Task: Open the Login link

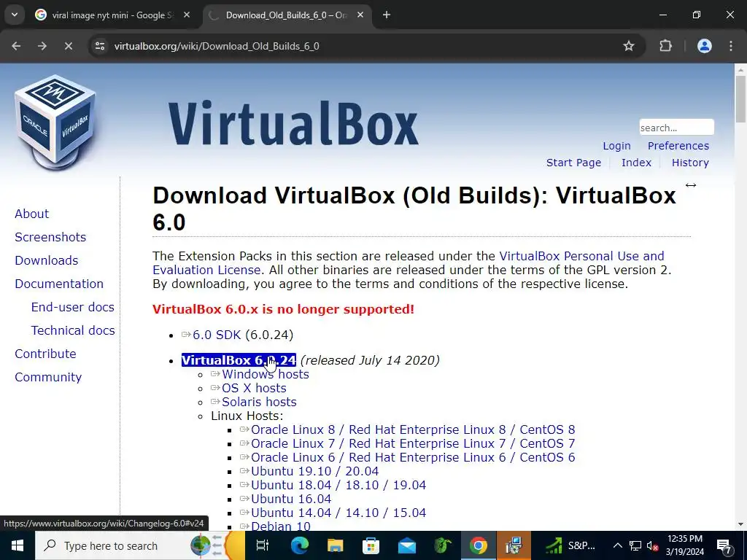Action: point(616,146)
